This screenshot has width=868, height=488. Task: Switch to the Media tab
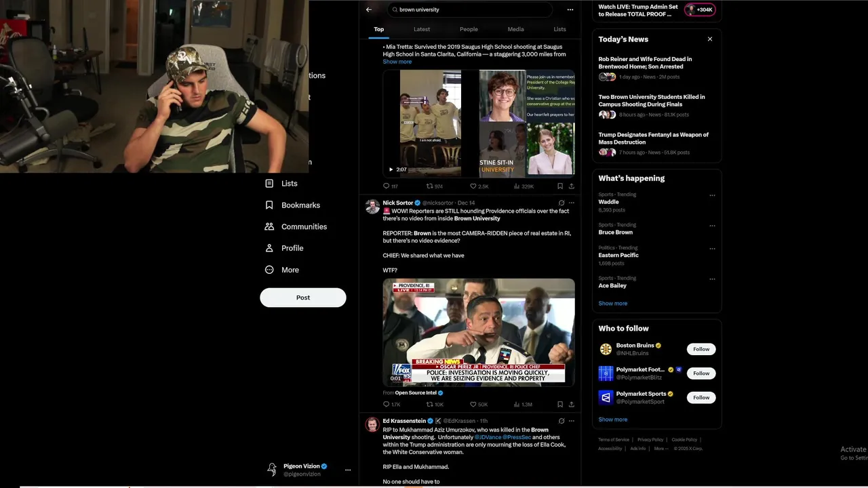pos(515,29)
